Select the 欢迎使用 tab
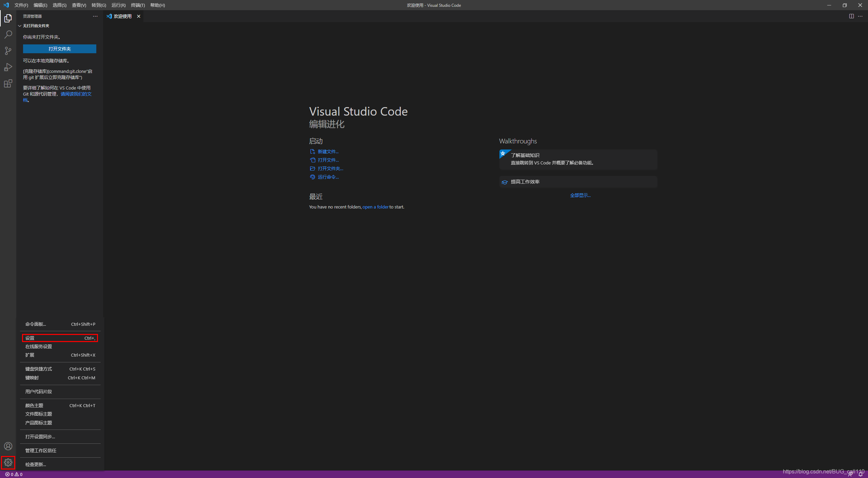 pos(123,16)
